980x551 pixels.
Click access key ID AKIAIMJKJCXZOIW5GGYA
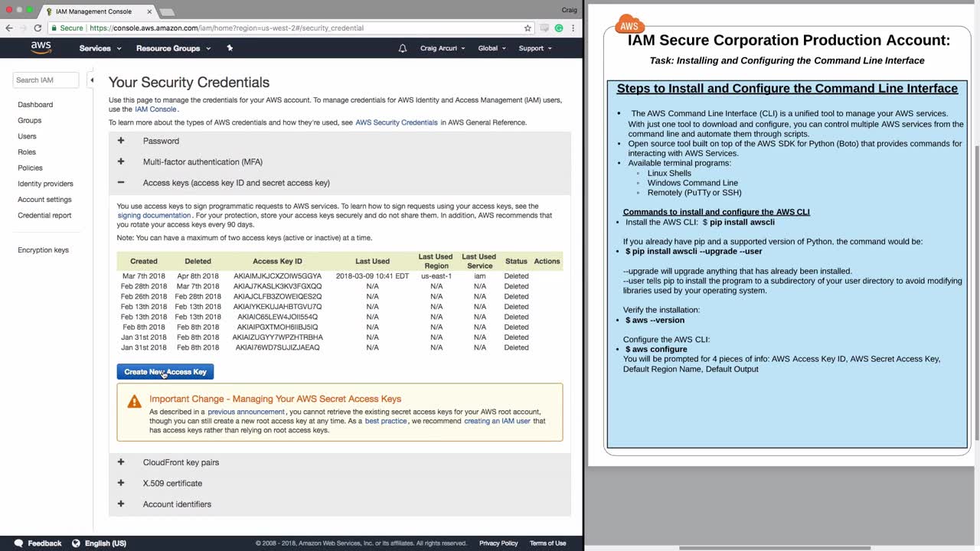tap(277, 276)
